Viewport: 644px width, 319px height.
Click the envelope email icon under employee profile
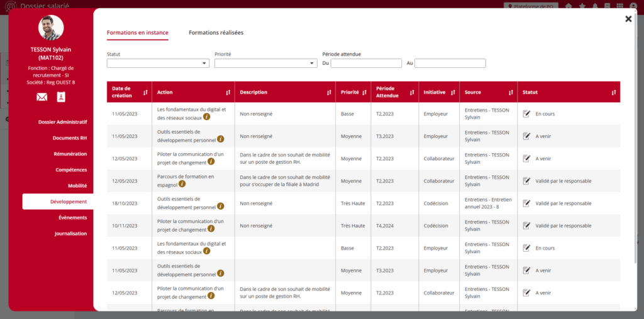(x=42, y=97)
